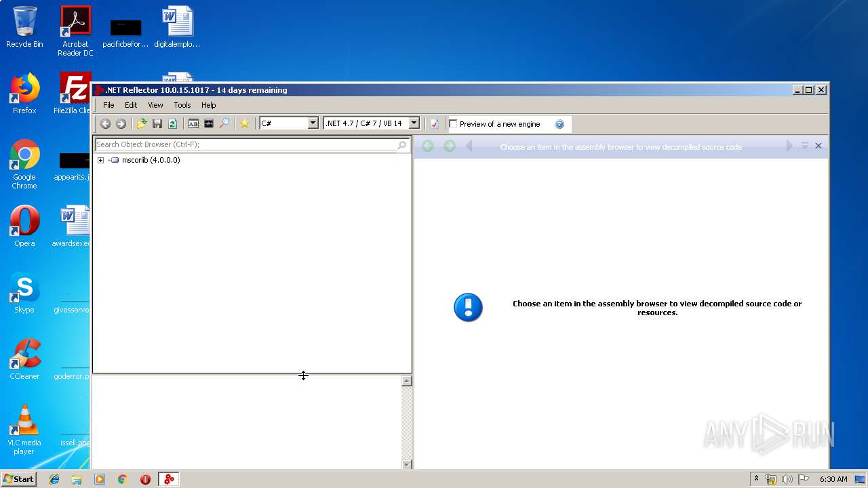The width and height of the screenshot is (868, 488).
Task: Click the black analyzer toolbar icon
Action: tap(209, 123)
